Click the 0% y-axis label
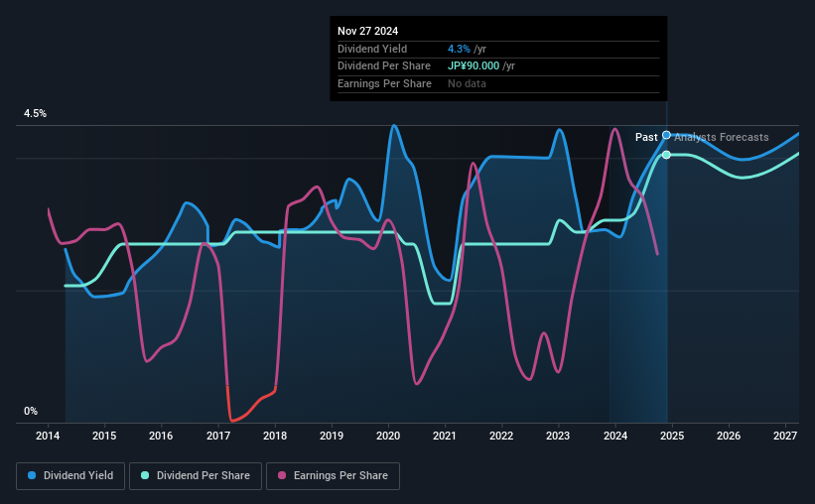The height and width of the screenshot is (504, 815). coord(31,412)
